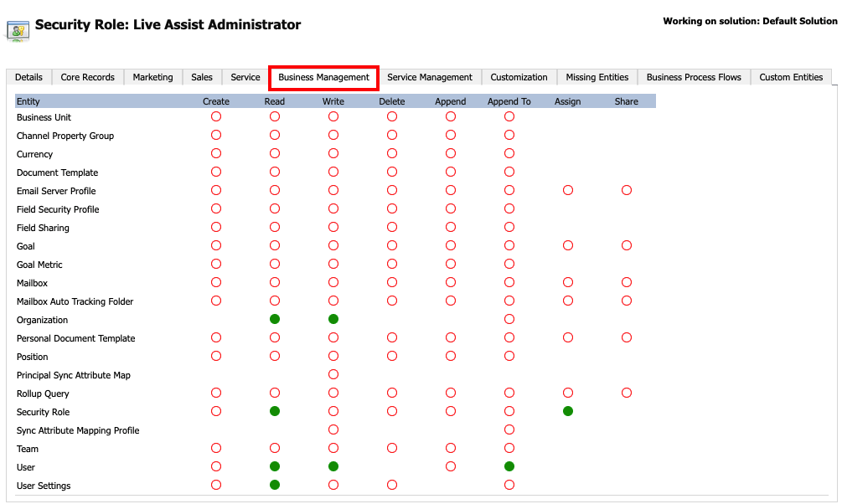Switch to Custom Entities tab
842x504 pixels.
791,77
